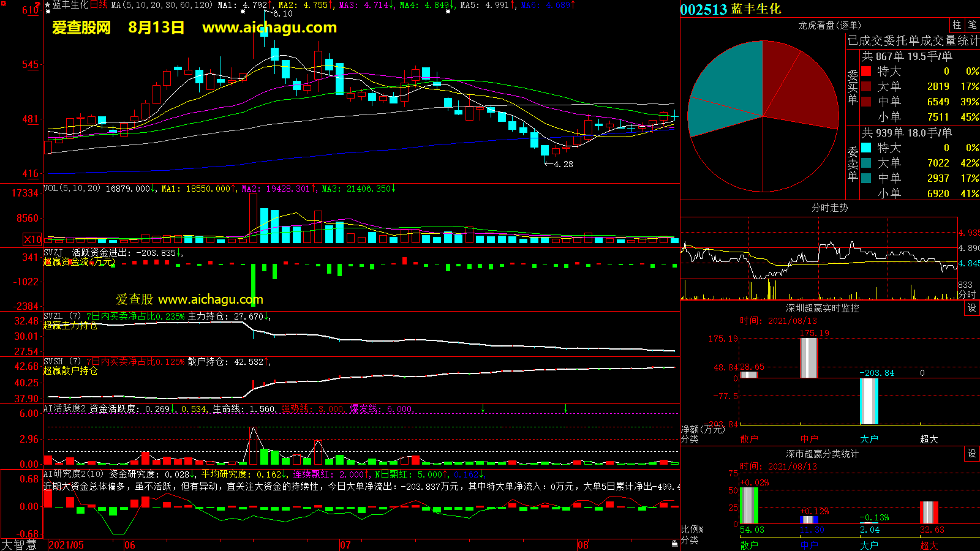Viewport: 980px width, 551px height.
Task: Click the VOL(5,10,20) indicator label
Action: (x=72, y=189)
